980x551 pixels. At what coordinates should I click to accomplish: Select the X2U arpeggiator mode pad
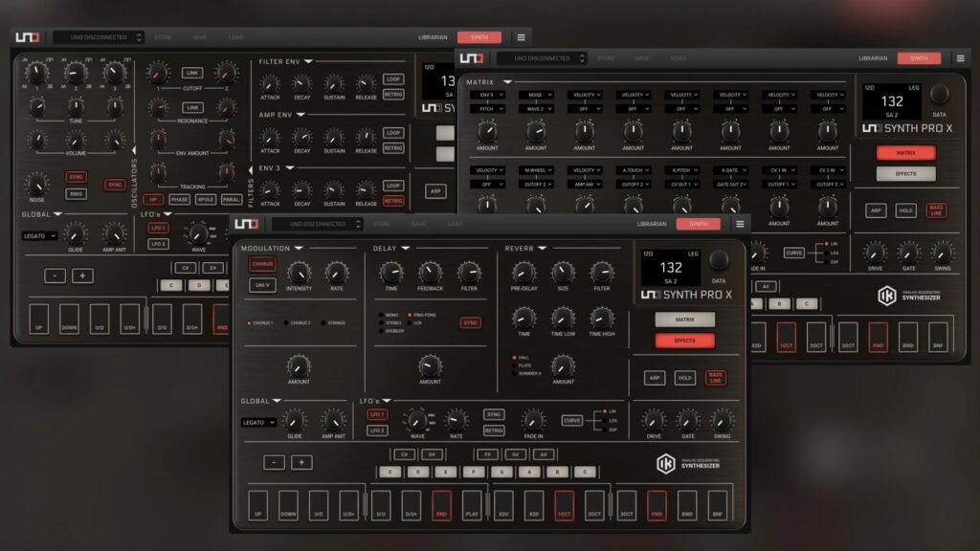pos(502,507)
